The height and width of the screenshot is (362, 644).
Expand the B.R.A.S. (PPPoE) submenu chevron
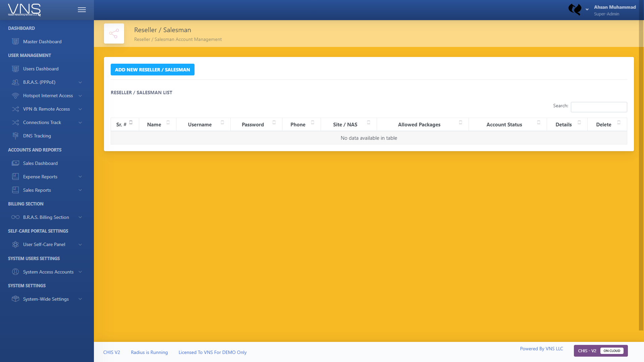tap(80, 82)
